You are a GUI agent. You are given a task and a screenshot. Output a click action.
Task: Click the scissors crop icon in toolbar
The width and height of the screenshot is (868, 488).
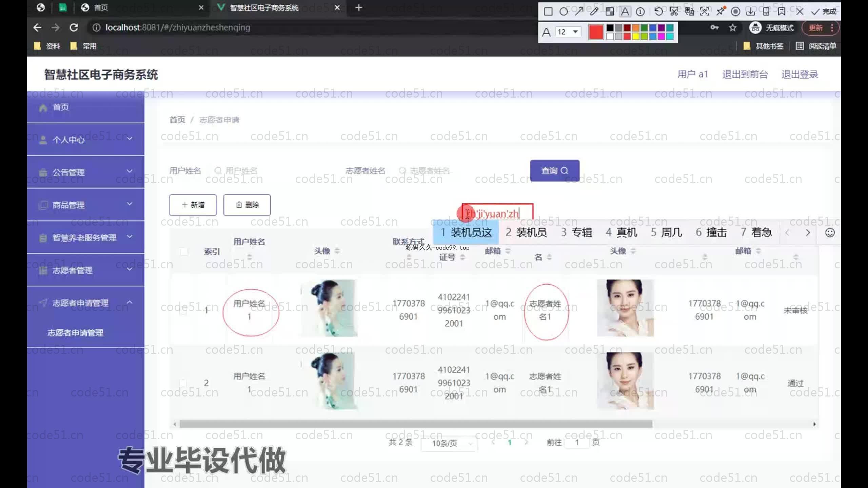pyautogui.click(x=674, y=12)
